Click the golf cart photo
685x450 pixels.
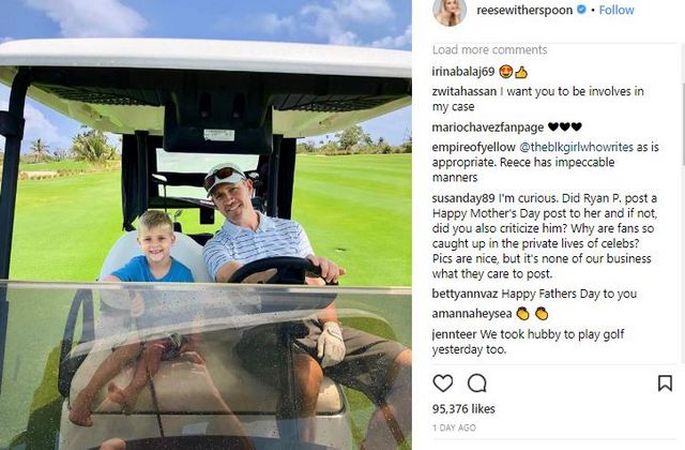(205, 225)
